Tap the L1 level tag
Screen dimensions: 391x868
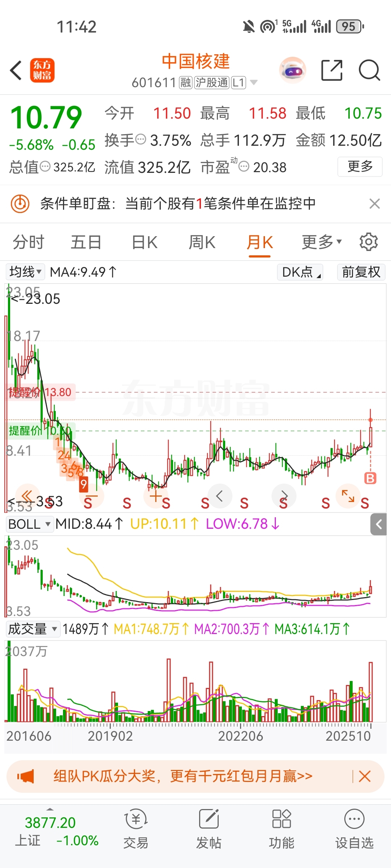tap(239, 83)
